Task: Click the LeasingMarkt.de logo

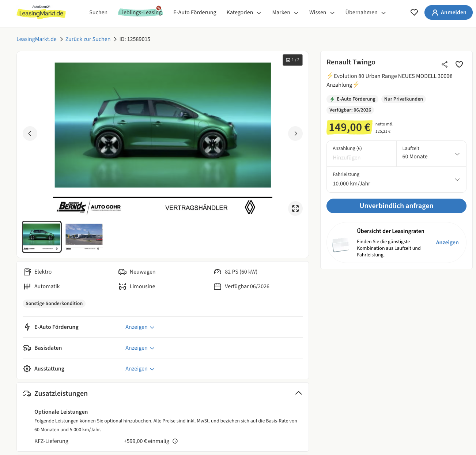Action: pyautogui.click(x=41, y=12)
